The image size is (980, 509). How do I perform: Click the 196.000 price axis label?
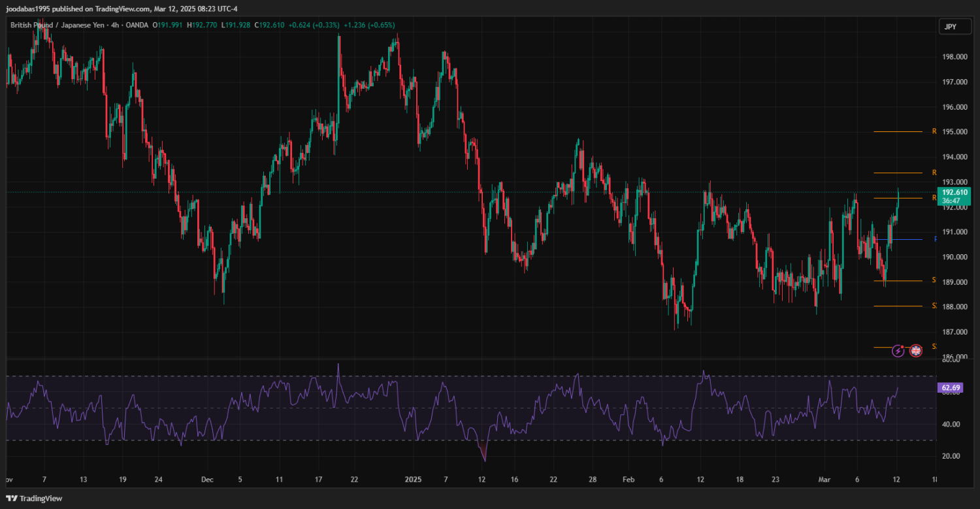click(x=954, y=107)
